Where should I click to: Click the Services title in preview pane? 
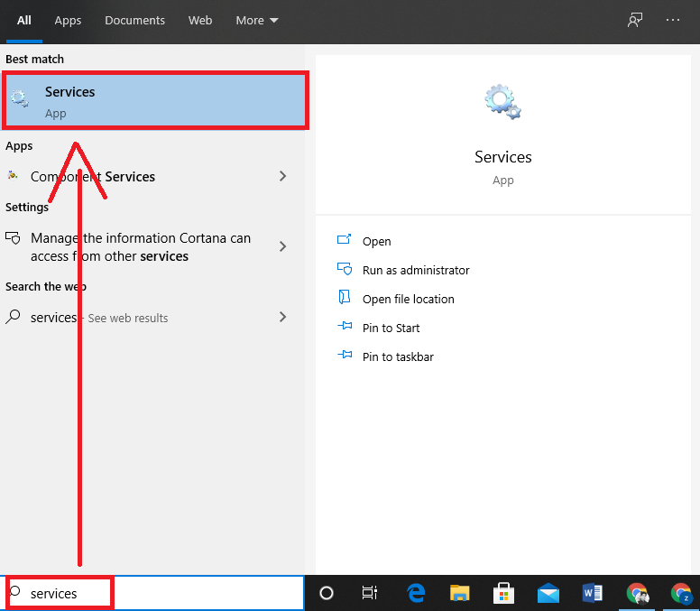click(502, 157)
